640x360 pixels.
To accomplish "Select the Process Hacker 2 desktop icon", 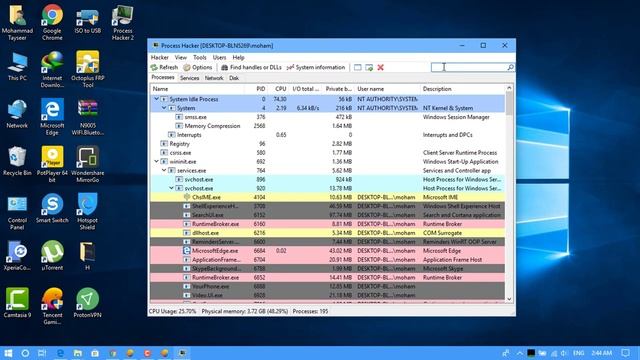I will [x=122, y=22].
